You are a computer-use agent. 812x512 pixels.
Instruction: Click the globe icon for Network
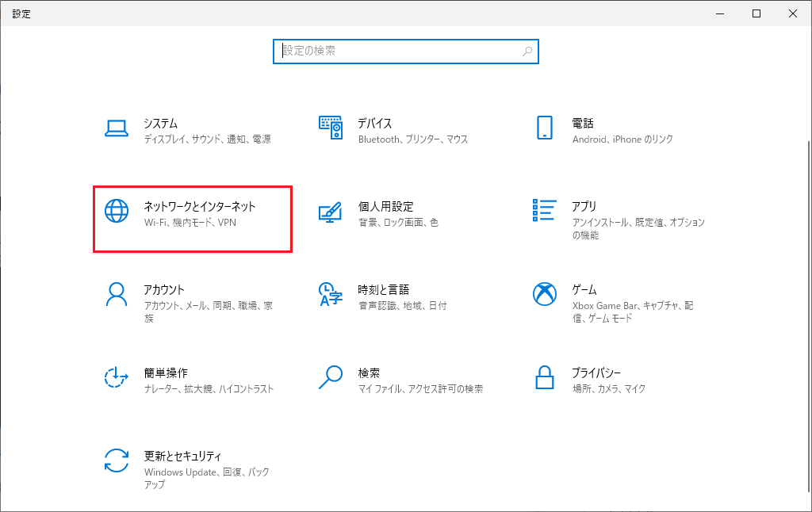(x=117, y=211)
